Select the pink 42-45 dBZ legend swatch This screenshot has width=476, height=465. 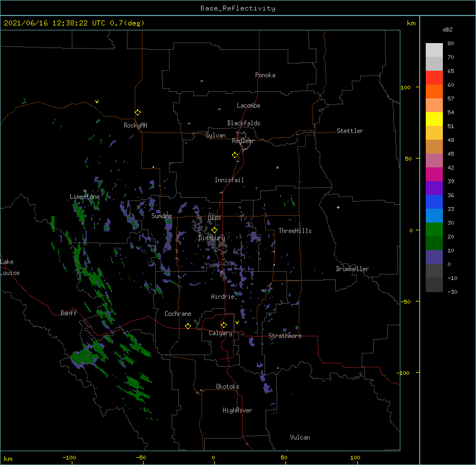[434, 161]
